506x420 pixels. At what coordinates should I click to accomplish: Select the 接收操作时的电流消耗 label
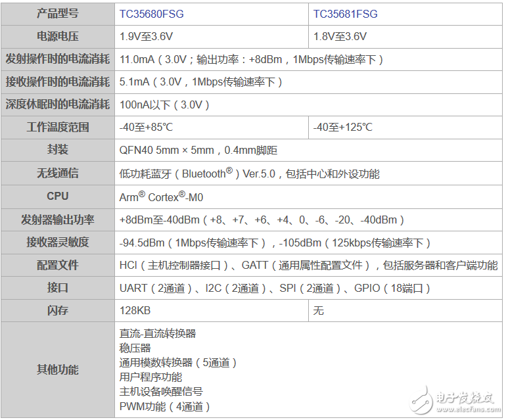click(58, 82)
